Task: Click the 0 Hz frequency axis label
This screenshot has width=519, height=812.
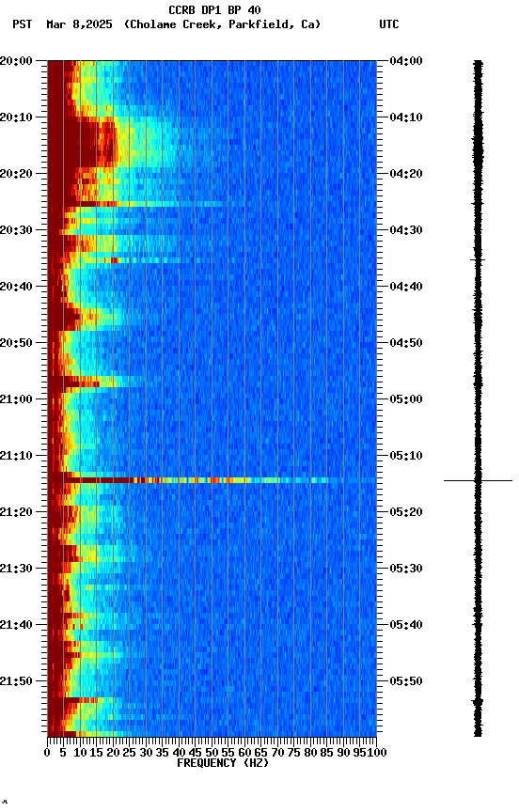Action: 48,754
